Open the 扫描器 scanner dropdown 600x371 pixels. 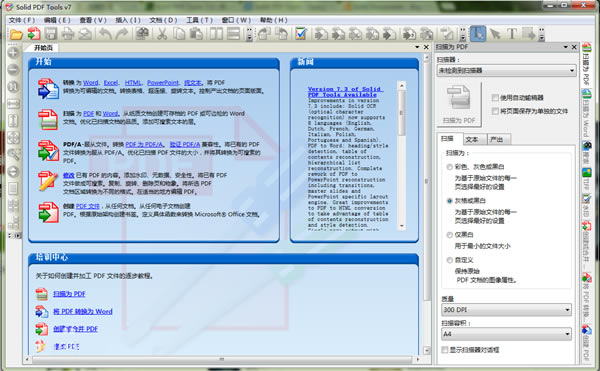tap(507, 70)
